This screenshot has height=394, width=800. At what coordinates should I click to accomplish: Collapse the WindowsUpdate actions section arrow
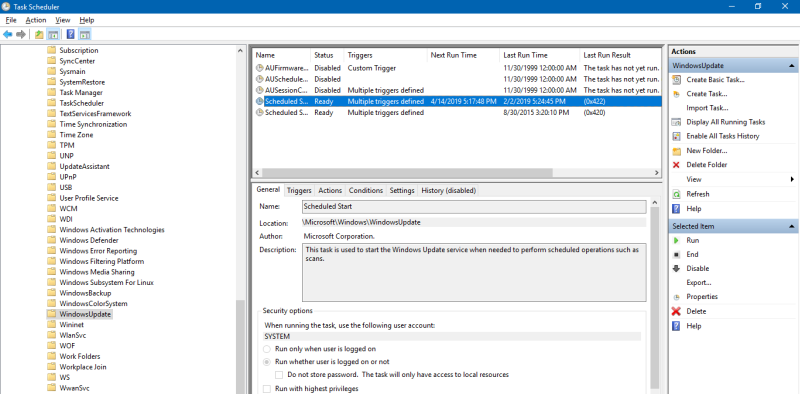click(x=791, y=66)
